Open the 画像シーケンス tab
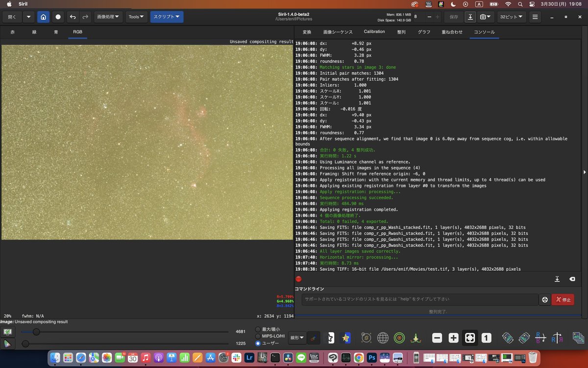The width and height of the screenshot is (588, 368). pyautogui.click(x=338, y=32)
